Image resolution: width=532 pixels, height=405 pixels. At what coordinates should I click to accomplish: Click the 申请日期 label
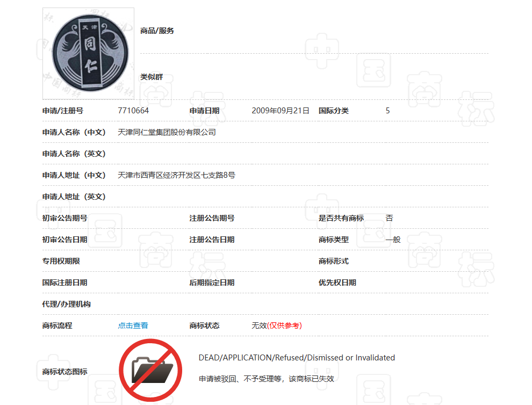204,111
